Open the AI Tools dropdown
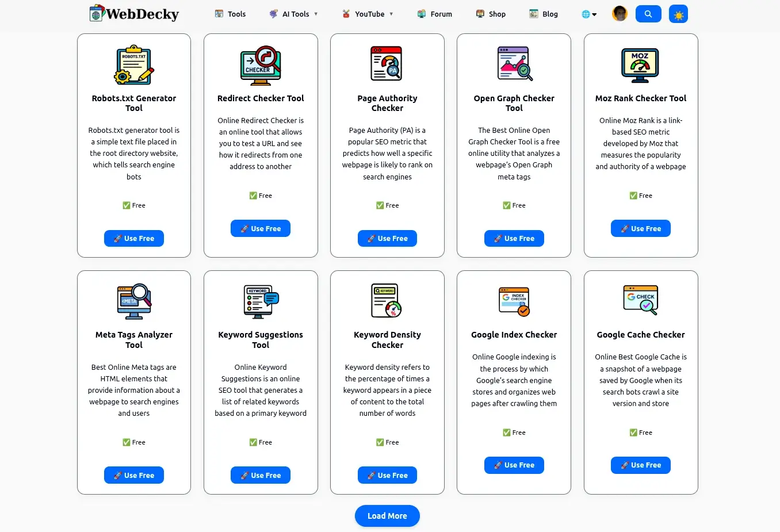Viewport: 780px width, 532px height. [x=294, y=13]
